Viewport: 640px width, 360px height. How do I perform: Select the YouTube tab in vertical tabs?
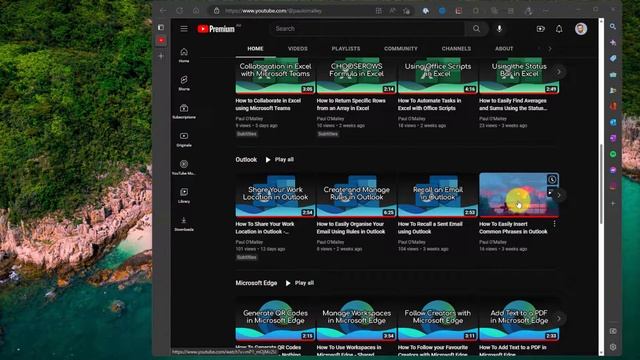point(161,40)
